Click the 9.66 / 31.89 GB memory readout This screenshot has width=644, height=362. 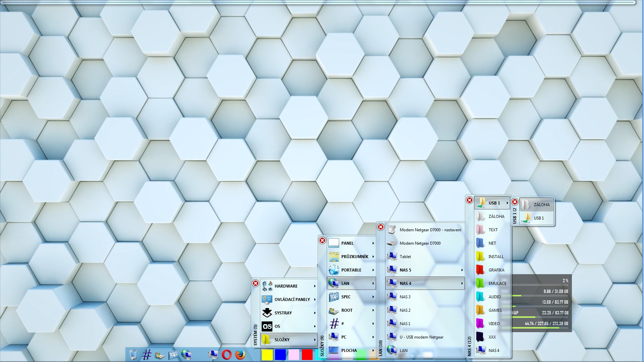pyautogui.click(x=556, y=291)
